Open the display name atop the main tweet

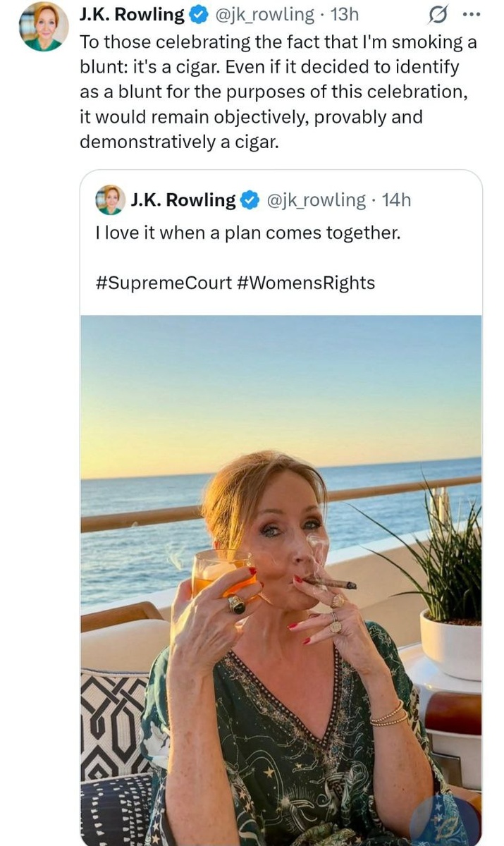click(133, 15)
